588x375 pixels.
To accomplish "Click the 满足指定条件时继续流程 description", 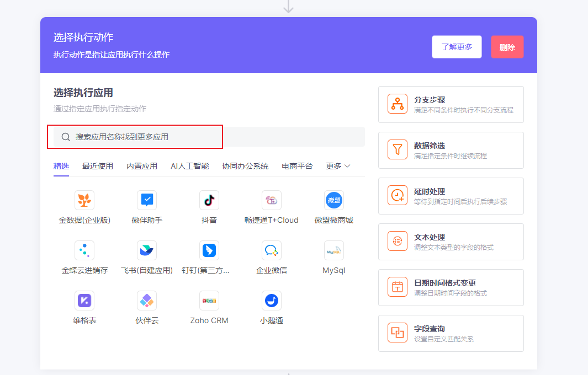I will [x=451, y=156].
